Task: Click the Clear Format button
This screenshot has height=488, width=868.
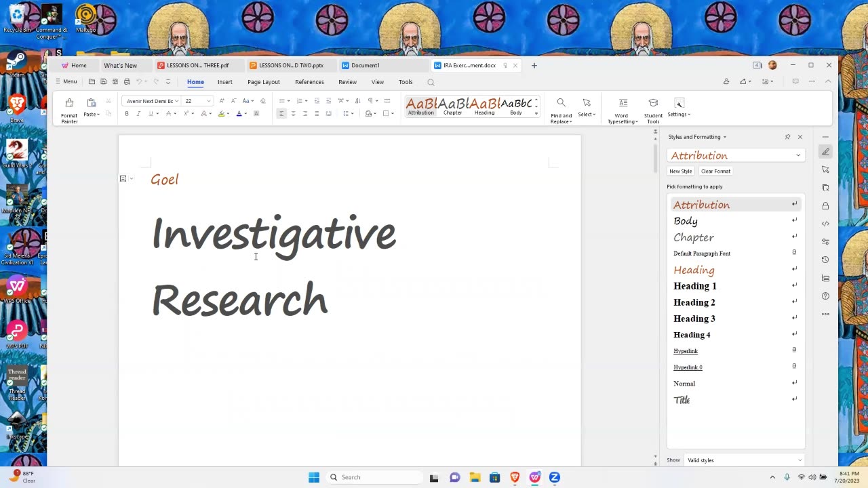Action: coord(715,171)
